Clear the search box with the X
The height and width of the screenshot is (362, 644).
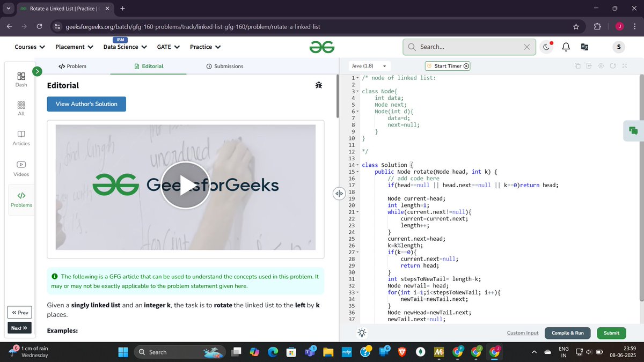coord(527,47)
